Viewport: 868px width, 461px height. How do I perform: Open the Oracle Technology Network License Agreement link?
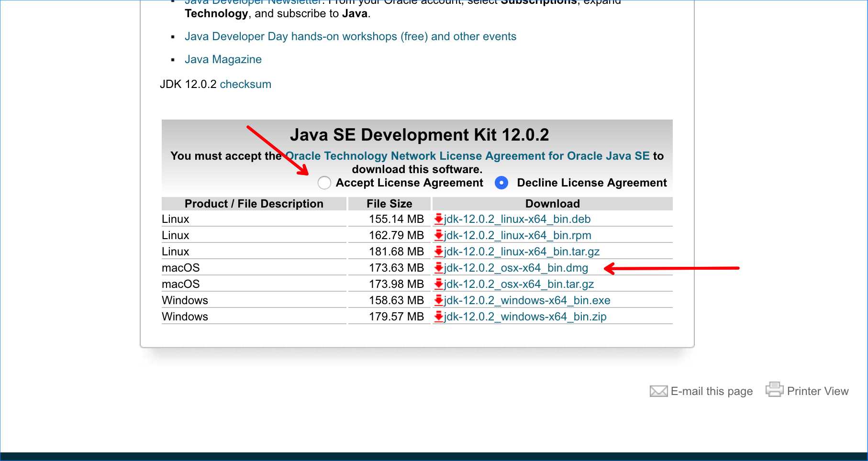pyautogui.click(x=467, y=156)
